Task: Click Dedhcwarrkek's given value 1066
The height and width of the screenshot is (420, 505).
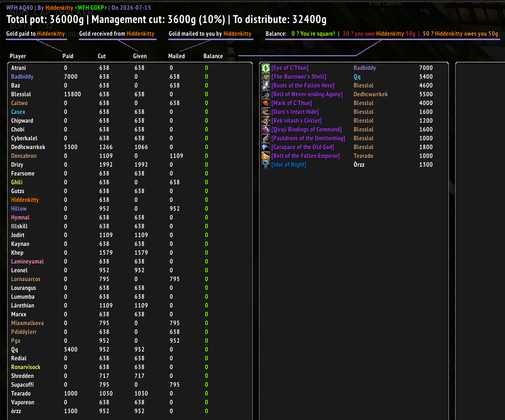Action: (x=141, y=147)
